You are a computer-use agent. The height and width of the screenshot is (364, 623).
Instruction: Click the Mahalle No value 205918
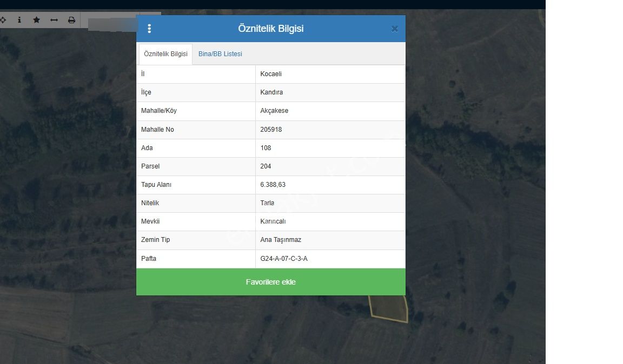[271, 130]
